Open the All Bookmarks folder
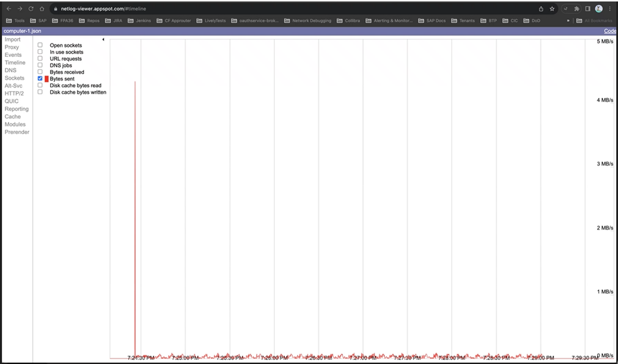Image resolution: width=618 pixels, height=364 pixels. point(594,21)
